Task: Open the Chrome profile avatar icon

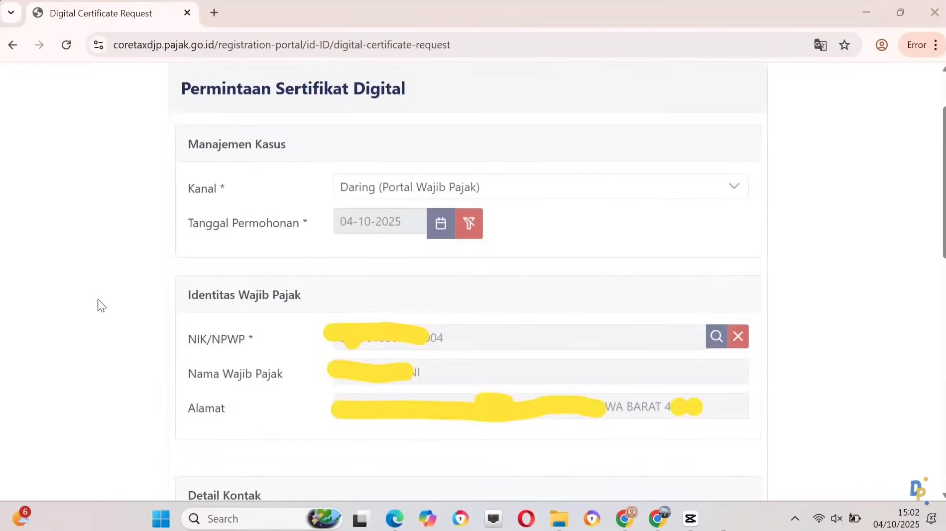Action: tap(882, 45)
